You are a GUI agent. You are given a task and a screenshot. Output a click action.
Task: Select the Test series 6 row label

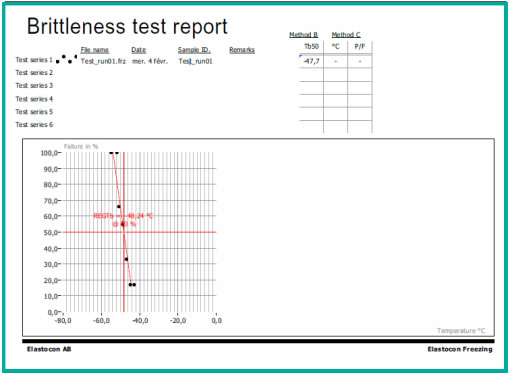pyautogui.click(x=34, y=125)
